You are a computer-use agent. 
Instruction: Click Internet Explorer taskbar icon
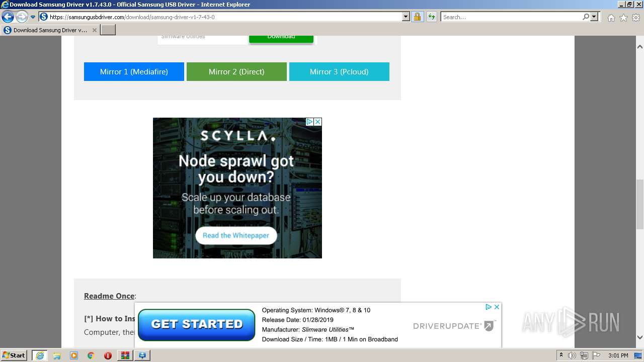[x=39, y=355]
